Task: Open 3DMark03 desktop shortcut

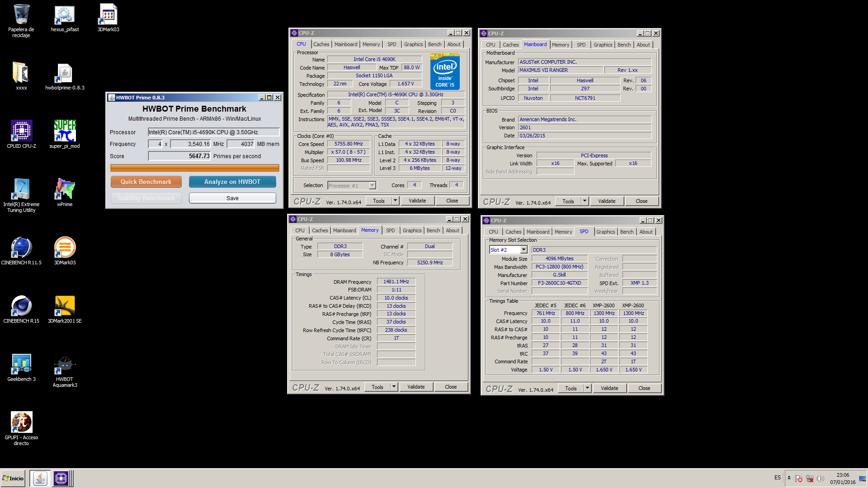Action: point(108,18)
